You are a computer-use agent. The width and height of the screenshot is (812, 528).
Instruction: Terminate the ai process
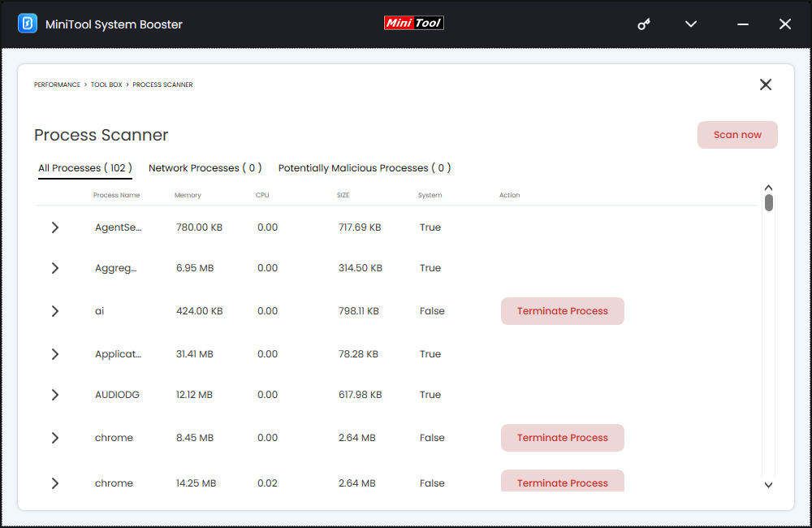pyautogui.click(x=563, y=311)
